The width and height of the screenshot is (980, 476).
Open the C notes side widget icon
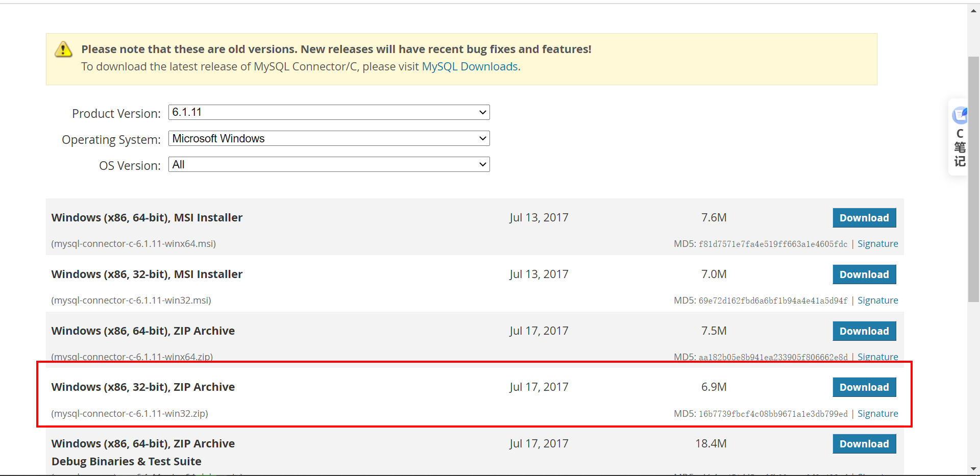(x=960, y=116)
